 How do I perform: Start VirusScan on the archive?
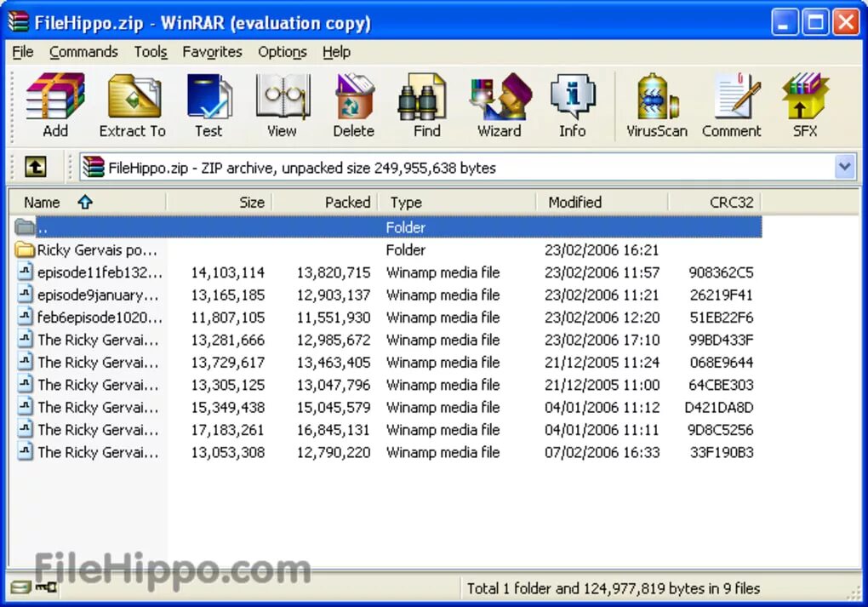657,106
